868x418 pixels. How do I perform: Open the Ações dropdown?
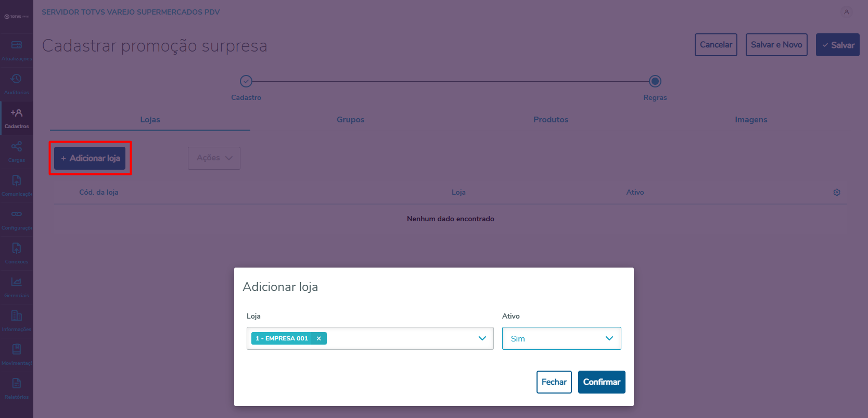(214, 158)
